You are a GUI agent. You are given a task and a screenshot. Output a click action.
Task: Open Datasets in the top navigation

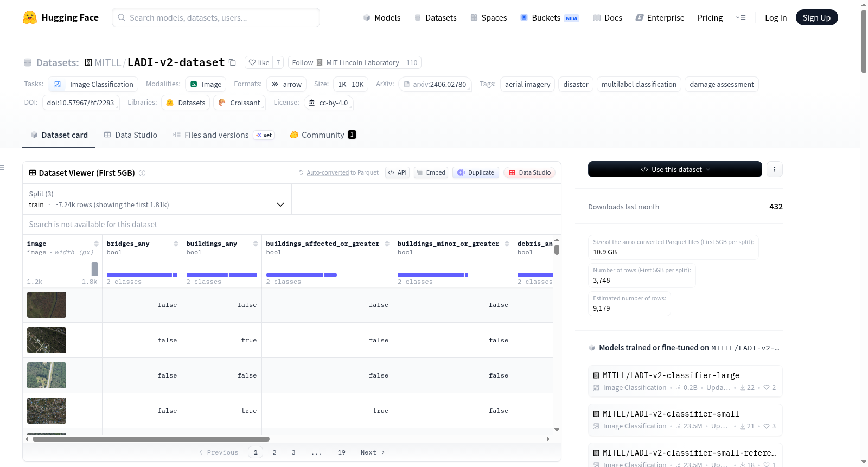tap(435, 17)
